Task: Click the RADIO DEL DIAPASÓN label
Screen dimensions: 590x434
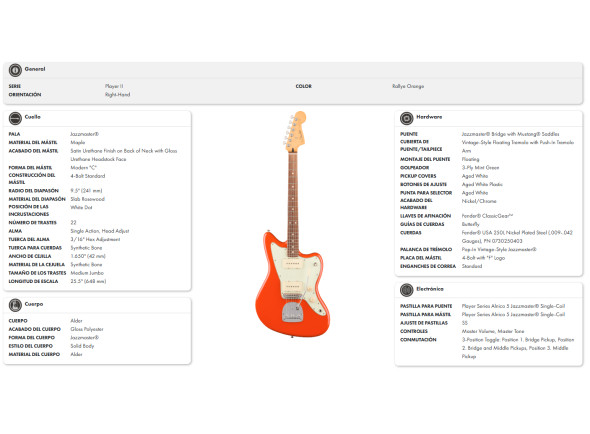Action: pos(34,191)
